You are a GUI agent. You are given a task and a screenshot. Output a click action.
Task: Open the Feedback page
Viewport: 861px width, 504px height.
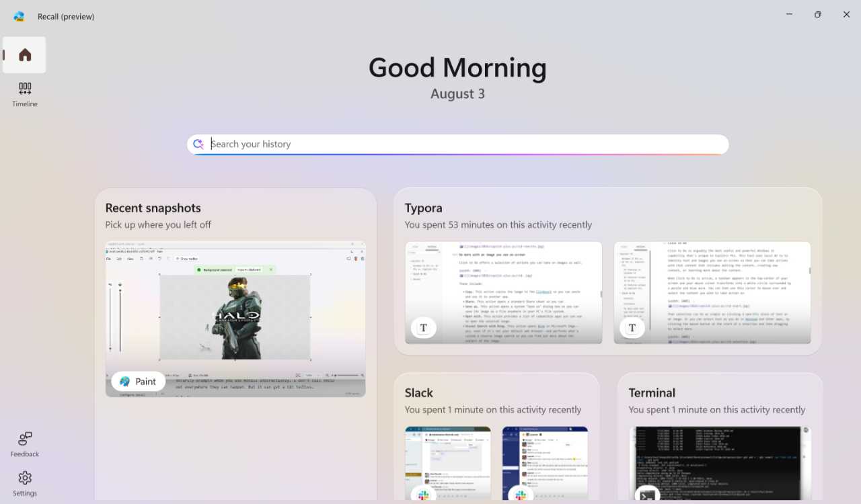pyautogui.click(x=25, y=445)
